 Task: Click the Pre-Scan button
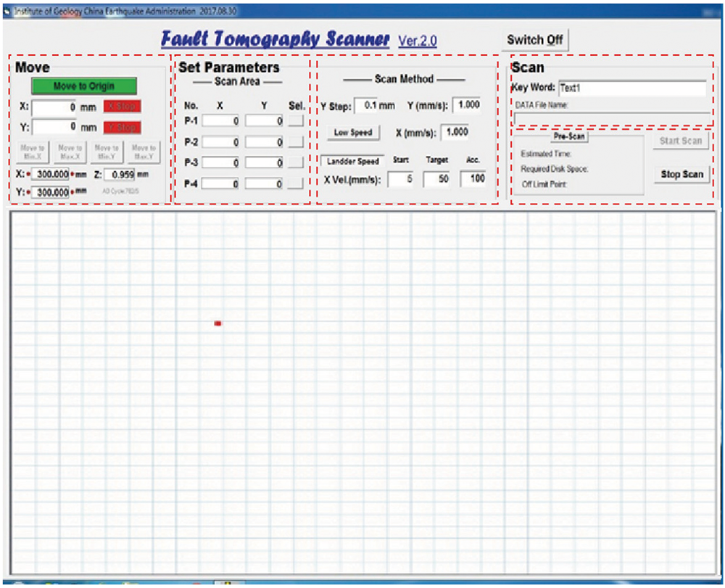pyautogui.click(x=569, y=136)
